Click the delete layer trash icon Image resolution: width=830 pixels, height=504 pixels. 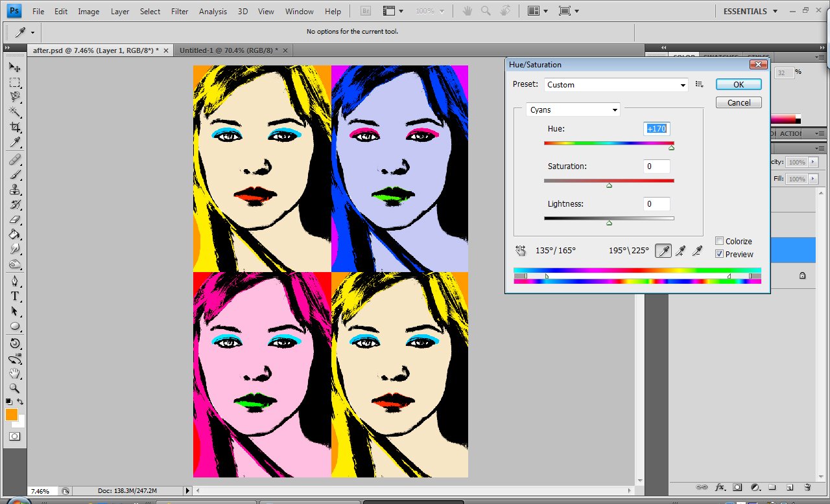point(807,487)
